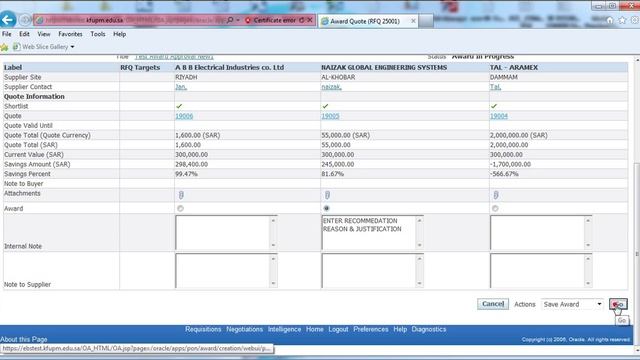Click the Test Award Approval title link
This screenshot has height=360, width=640.
coord(174,57)
